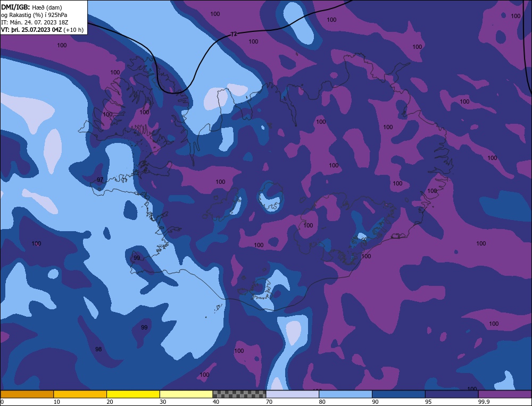Click the "97" humidity value on the map
Image resolution: width=532 pixels, height=406 pixels.
coord(100,180)
